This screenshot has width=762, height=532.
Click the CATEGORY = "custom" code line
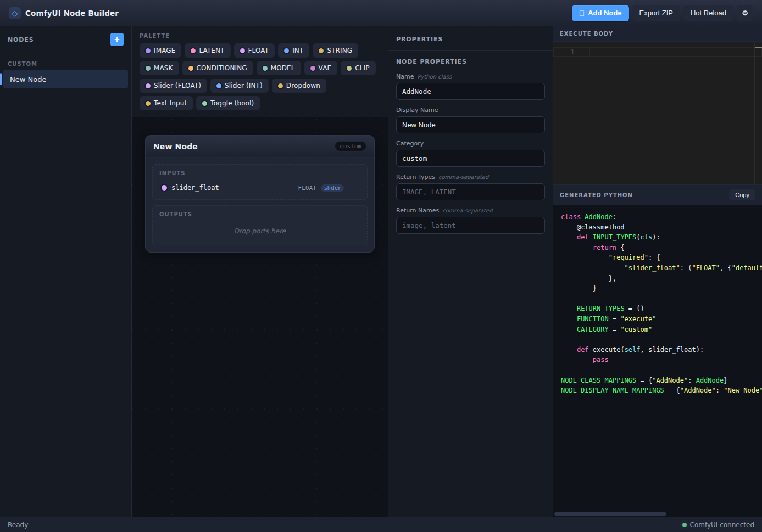pos(614,329)
